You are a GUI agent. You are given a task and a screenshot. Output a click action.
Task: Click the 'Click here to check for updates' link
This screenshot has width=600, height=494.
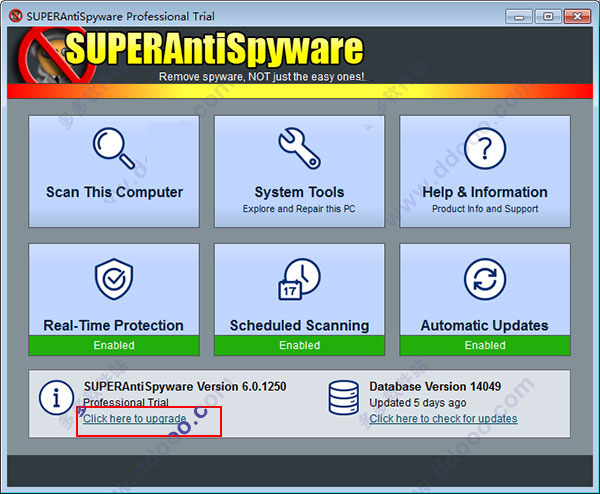pos(443,419)
